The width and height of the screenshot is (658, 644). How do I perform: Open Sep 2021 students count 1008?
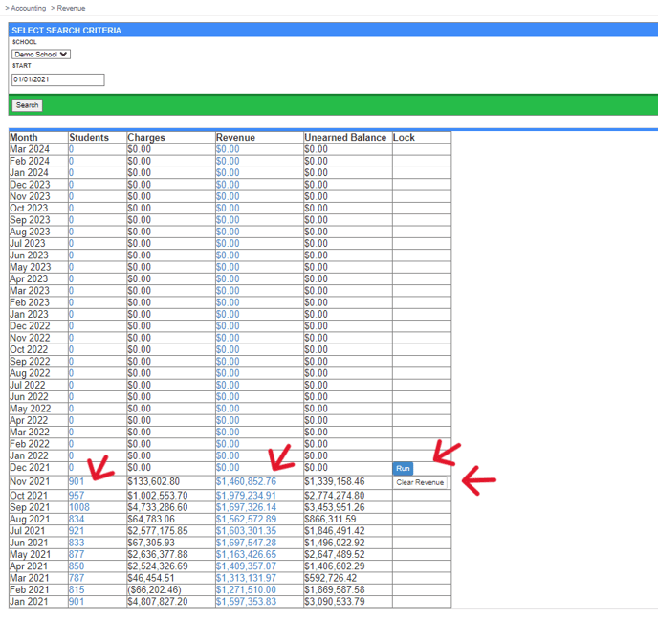79,507
